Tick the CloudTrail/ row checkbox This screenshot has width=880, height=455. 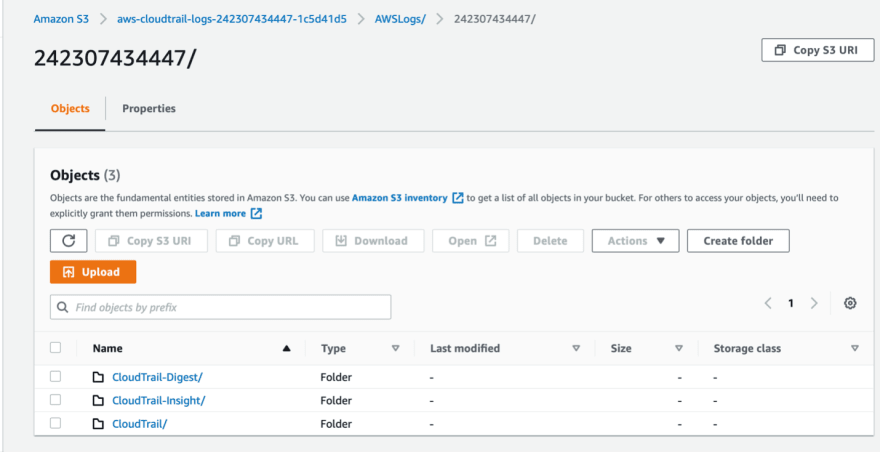56,424
